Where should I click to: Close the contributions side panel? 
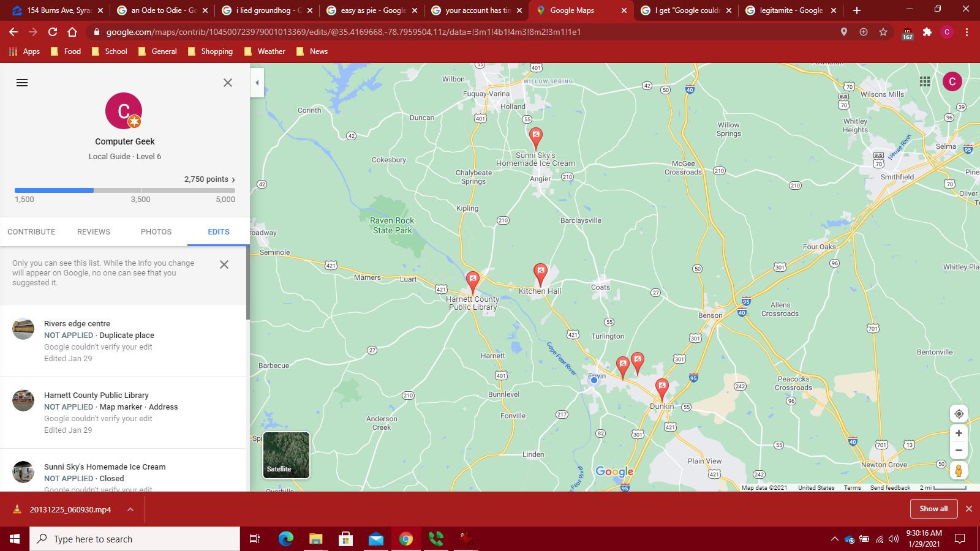[x=228, y=83]
